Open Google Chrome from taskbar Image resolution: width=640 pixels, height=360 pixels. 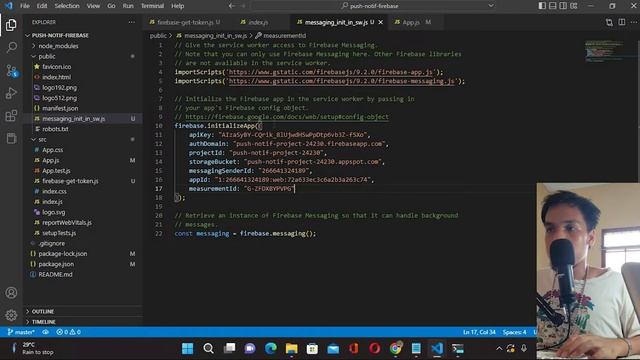click(x=395, y=349)
